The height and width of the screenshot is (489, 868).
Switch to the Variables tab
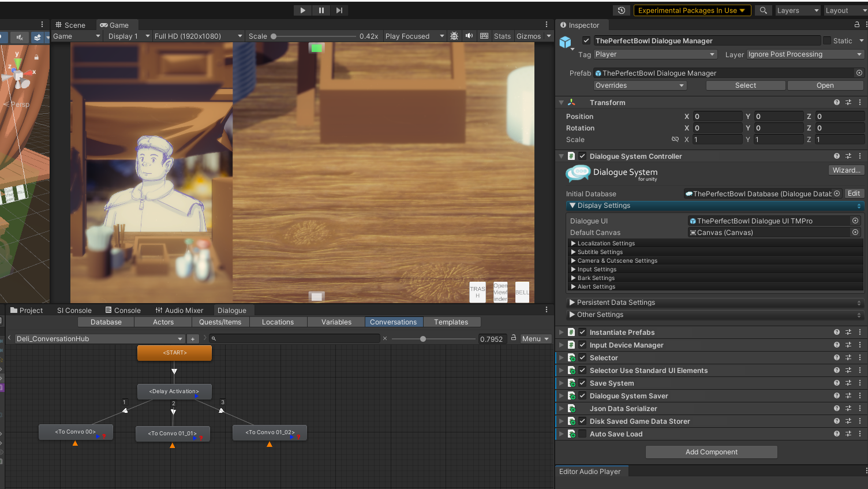[336, 322]
